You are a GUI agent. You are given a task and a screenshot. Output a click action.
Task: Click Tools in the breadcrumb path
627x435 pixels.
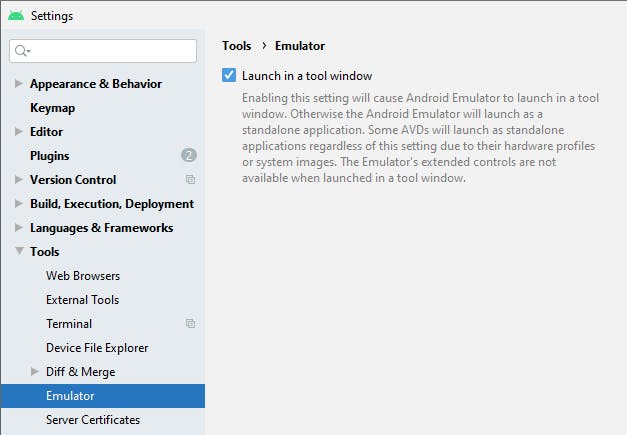236,46
